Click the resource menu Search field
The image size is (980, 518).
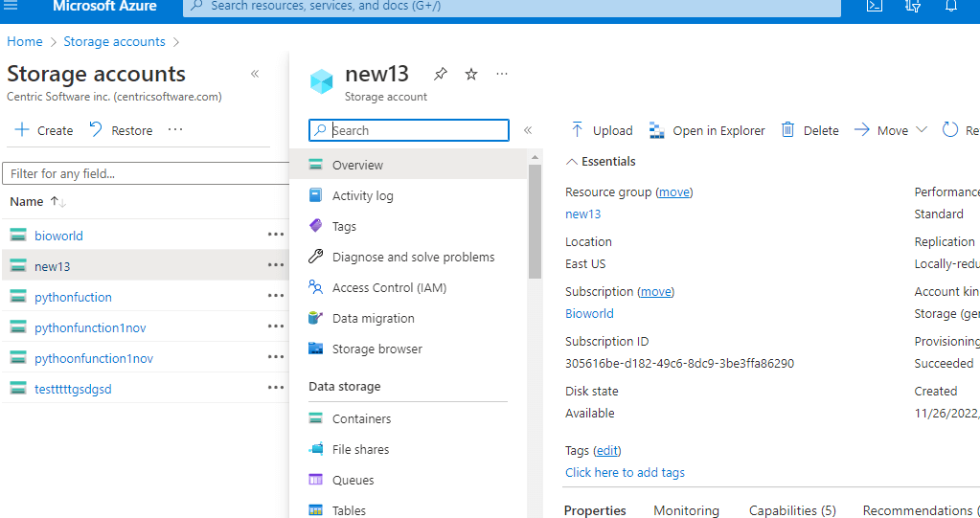pyautogui.click(x=409, y=130)
